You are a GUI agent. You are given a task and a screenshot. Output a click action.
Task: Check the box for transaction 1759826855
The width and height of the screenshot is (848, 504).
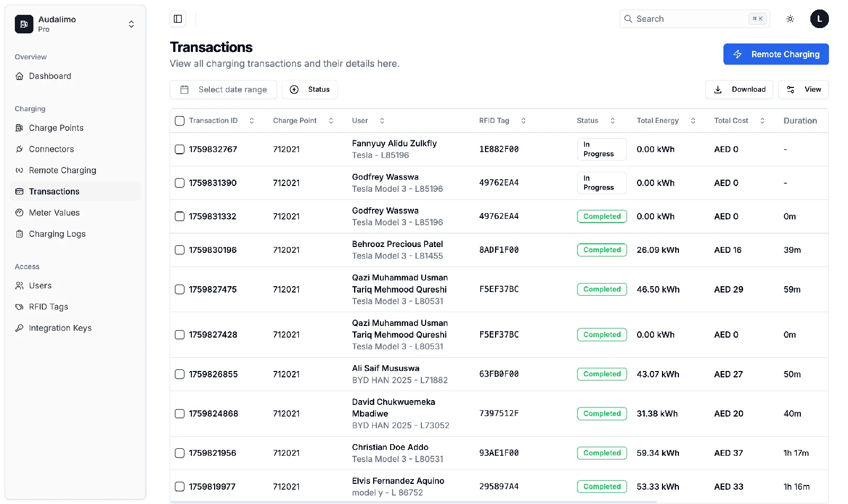click(x=180, y=374)
